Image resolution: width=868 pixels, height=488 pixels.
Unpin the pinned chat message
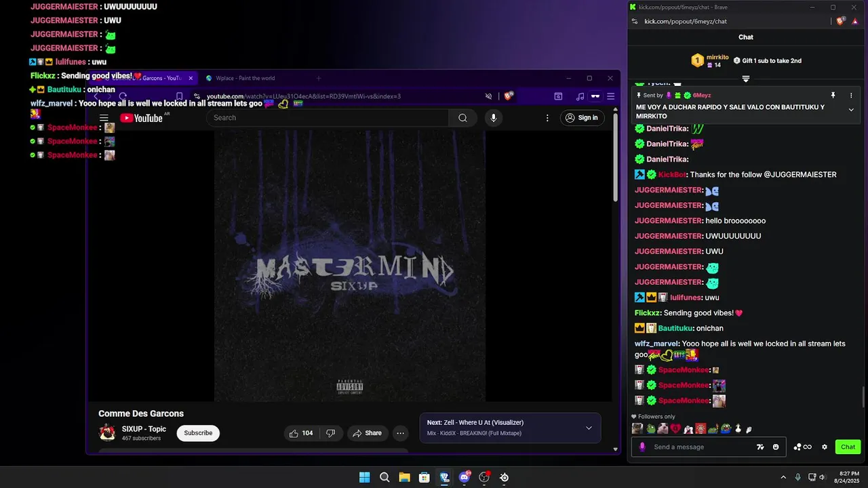833,96
